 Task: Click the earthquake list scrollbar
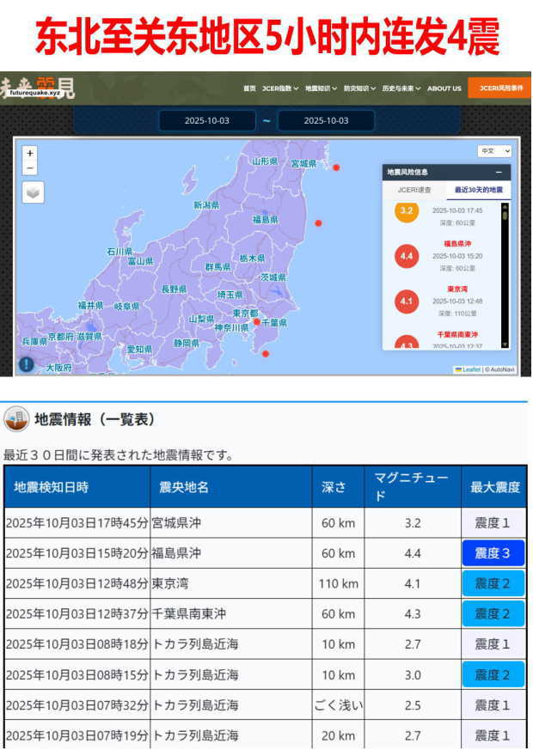pyautogui.click(x=505, y=275)
